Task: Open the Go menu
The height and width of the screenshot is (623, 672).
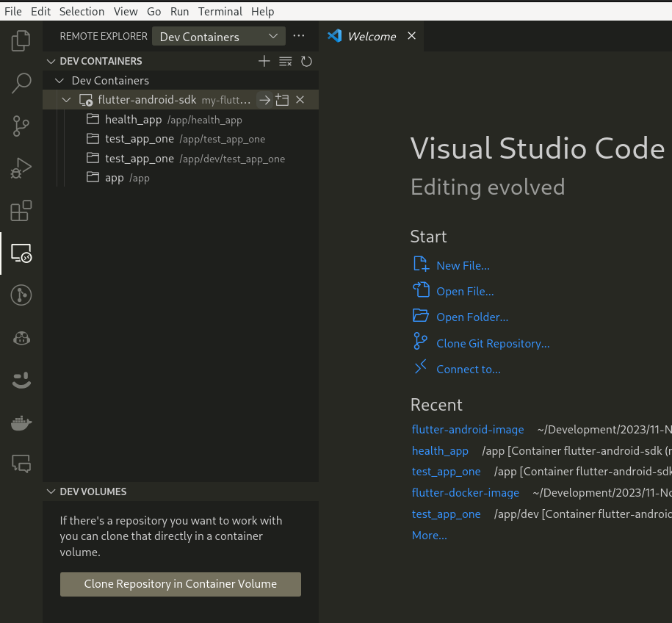Action: (x=153, y=12)
